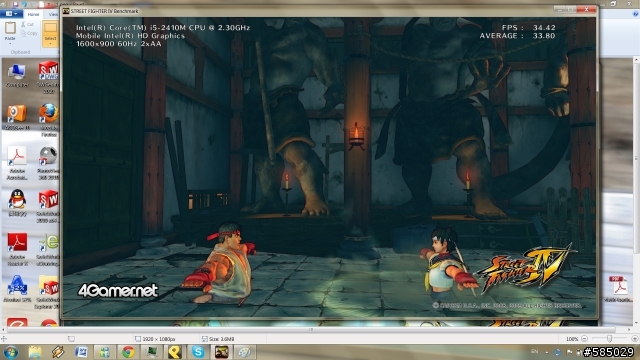The image size is (640, 360).
Task: Click the Street Fighter IV window title icon
Action: point(66,11)
